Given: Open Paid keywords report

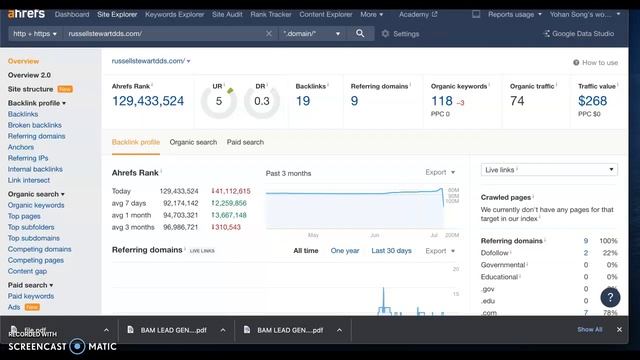Looking at the screenshot, I should coord(31,296).
